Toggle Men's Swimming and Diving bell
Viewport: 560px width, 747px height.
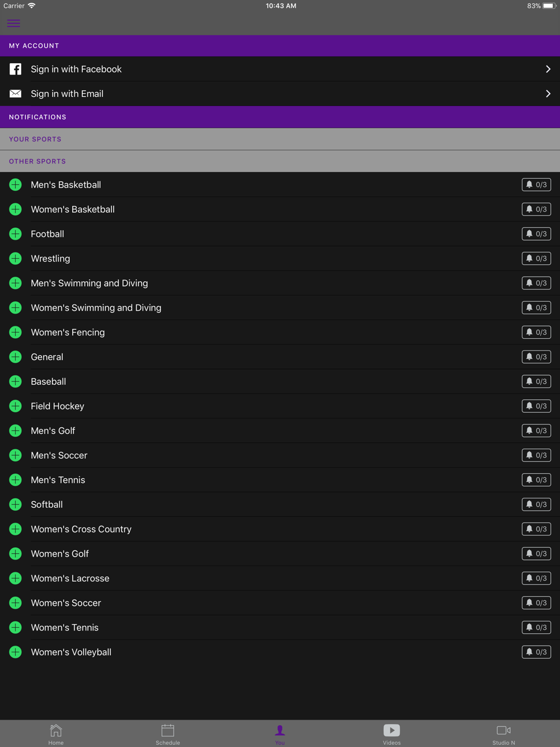point(536,283)
